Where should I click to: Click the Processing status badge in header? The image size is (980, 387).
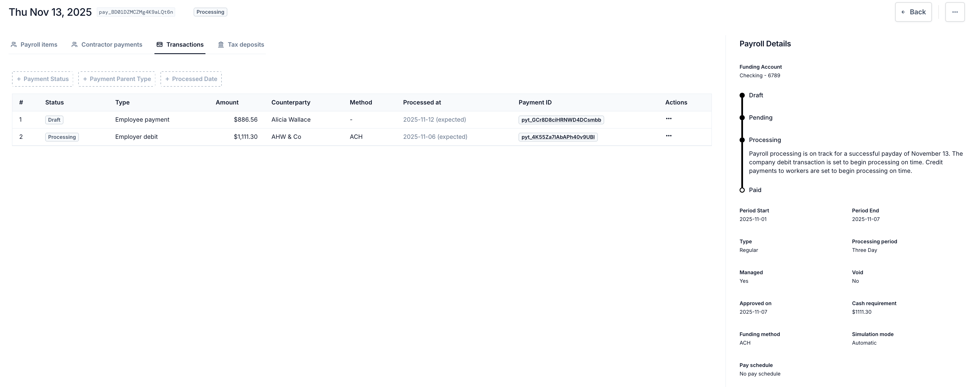pyautogui.click(x=210, y=12)
